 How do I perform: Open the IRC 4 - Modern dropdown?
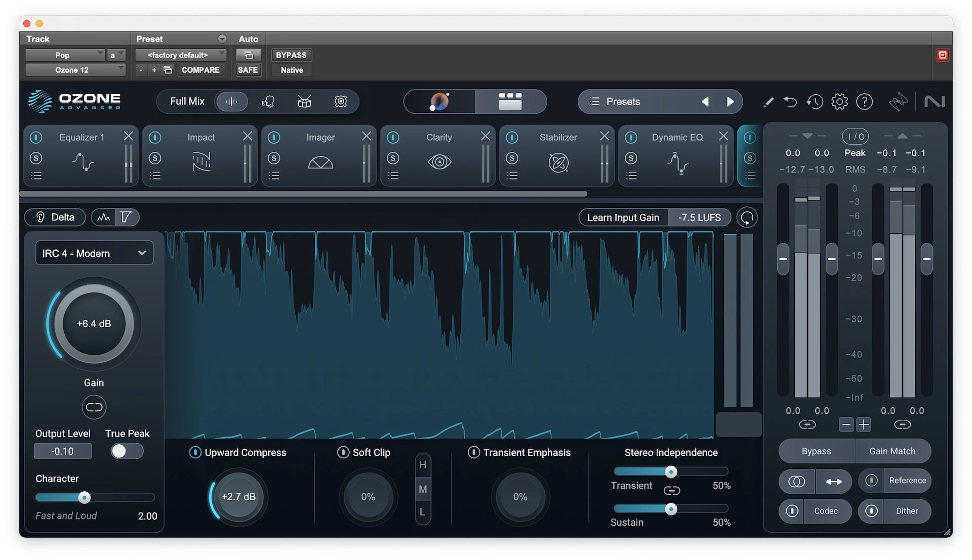94,253
